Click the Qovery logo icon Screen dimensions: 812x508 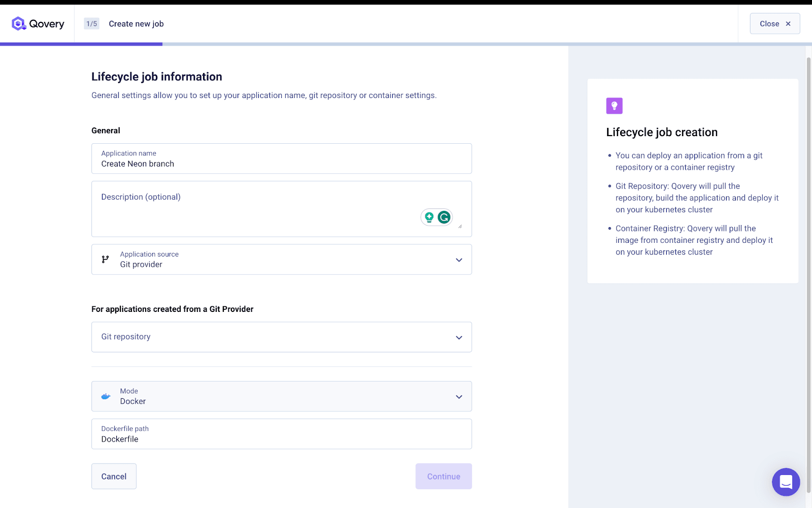click(19, 24)
